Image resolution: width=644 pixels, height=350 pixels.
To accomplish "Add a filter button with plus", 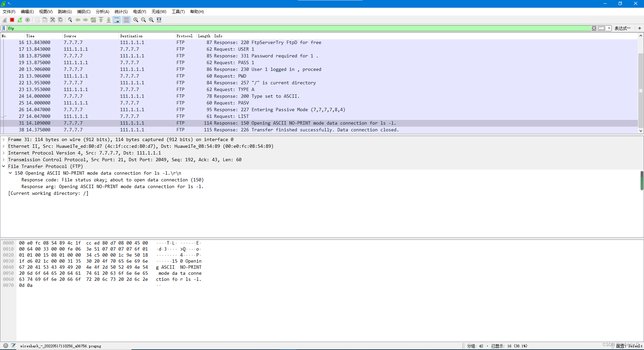I will (x=639, y=28).
